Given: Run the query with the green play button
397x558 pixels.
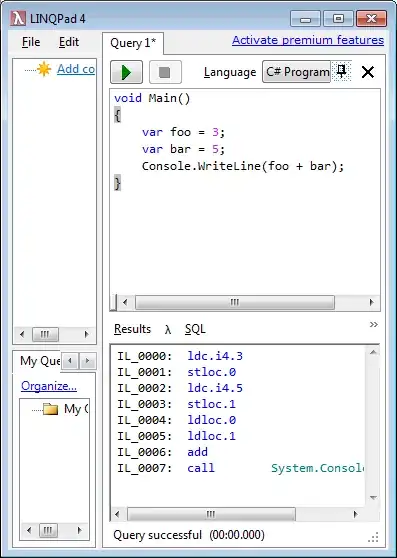Looking at the screenshot, I should [x=126, y=72].
